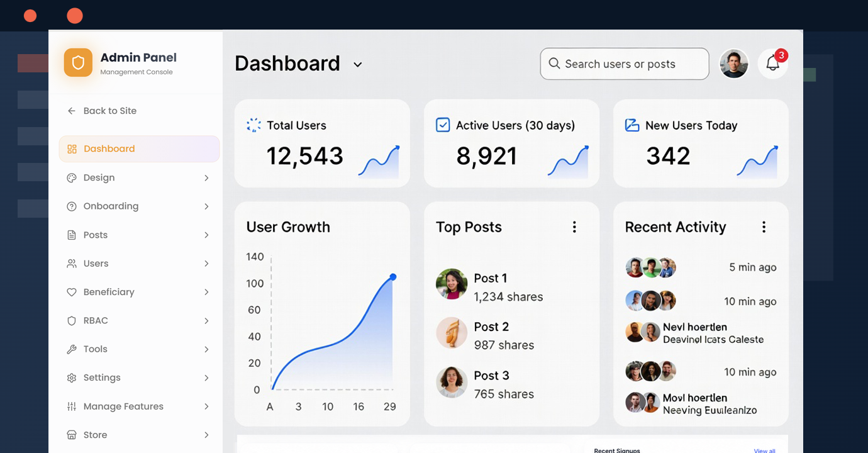
Task: Expand the Beneficiary menu chevron
Action: [x=206, y=293]
